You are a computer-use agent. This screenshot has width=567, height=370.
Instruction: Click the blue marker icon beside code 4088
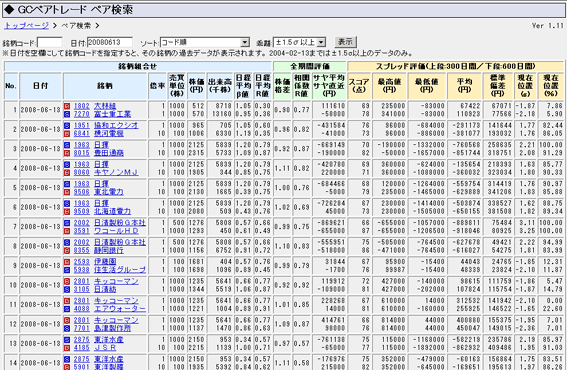(x=67, y=309)
